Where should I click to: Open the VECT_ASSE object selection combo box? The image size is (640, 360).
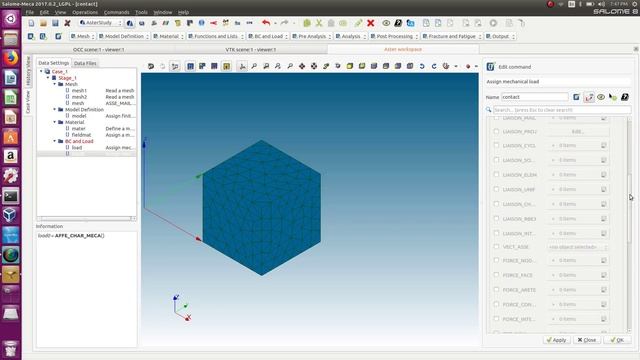(x=577, y=247)
